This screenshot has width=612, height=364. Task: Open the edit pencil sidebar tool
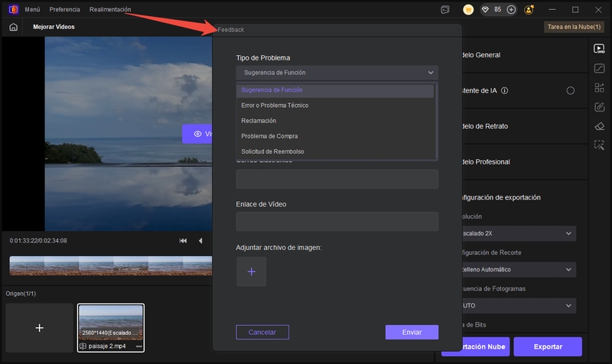[x=599, y=106]
